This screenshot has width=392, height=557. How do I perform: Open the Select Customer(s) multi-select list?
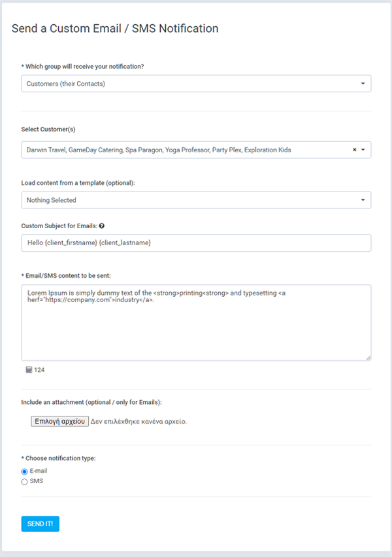(196, 150)
